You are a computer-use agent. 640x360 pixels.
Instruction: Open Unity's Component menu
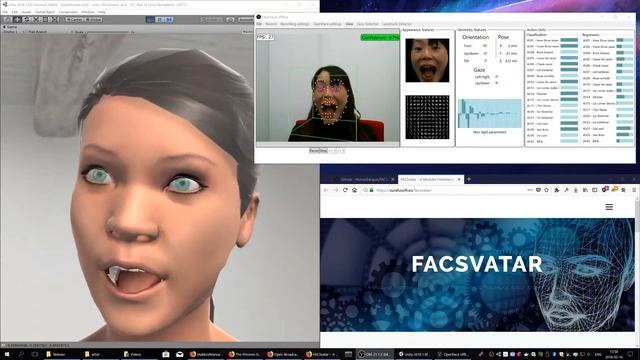pyautogui.click(x=68, y=12)
